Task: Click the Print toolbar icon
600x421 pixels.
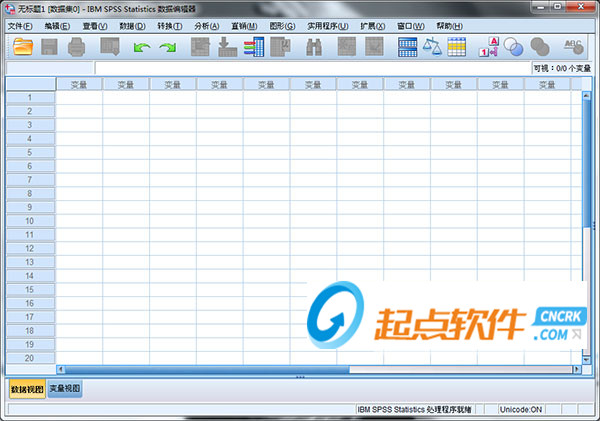Action: coord(77,47)
